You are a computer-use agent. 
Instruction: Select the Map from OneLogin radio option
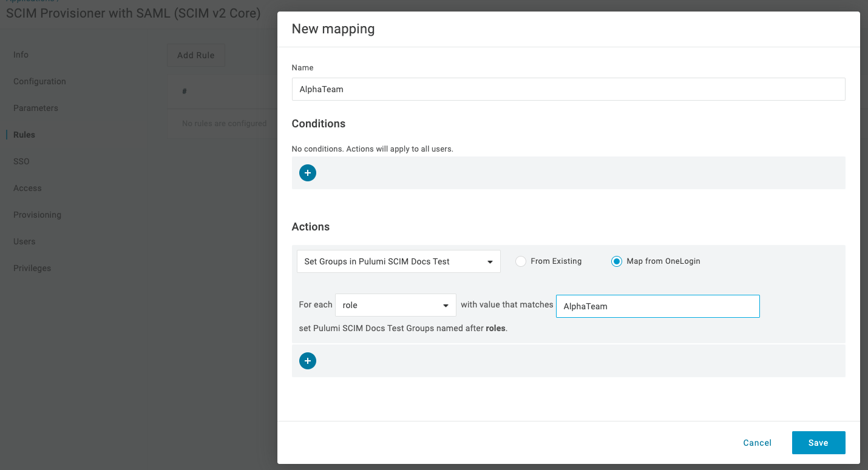click(617, 261)
